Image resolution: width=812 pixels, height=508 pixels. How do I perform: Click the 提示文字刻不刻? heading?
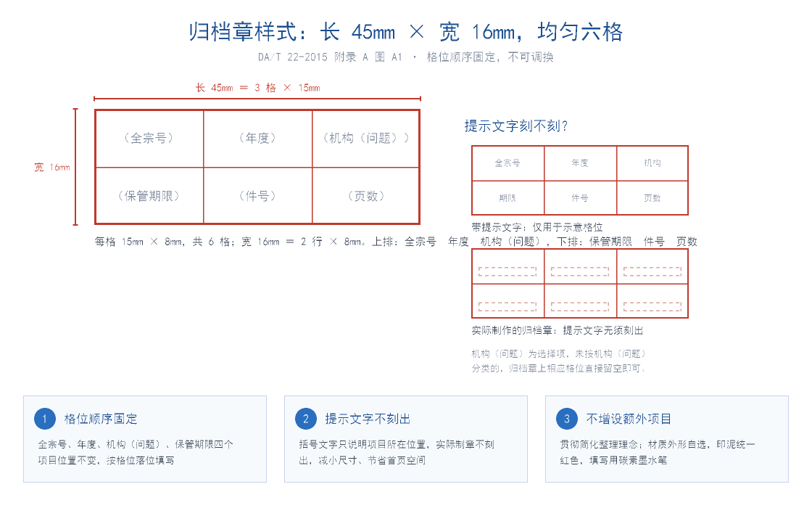516,126
